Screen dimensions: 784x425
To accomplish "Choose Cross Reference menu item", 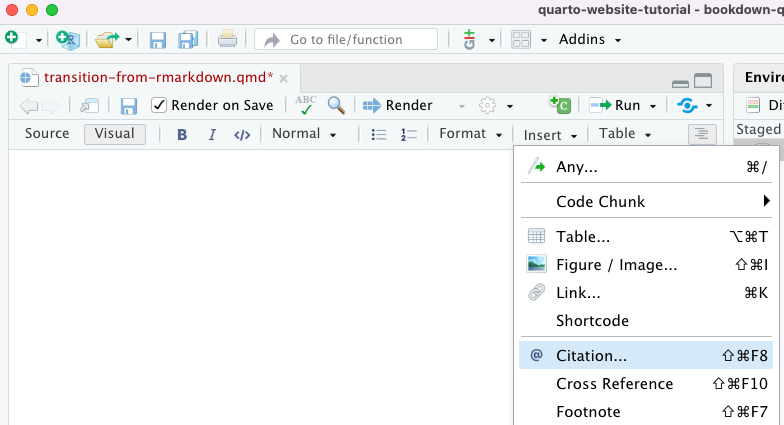I will point(614,384).
